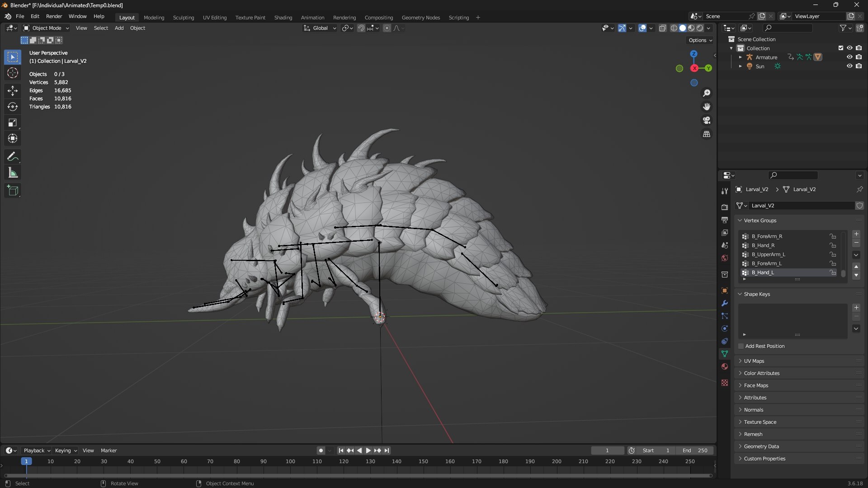The width and height of the screenshot is (868, 488).
Task: Select the Cursor tool in the toolbar
Action: (x=13, y=73)
